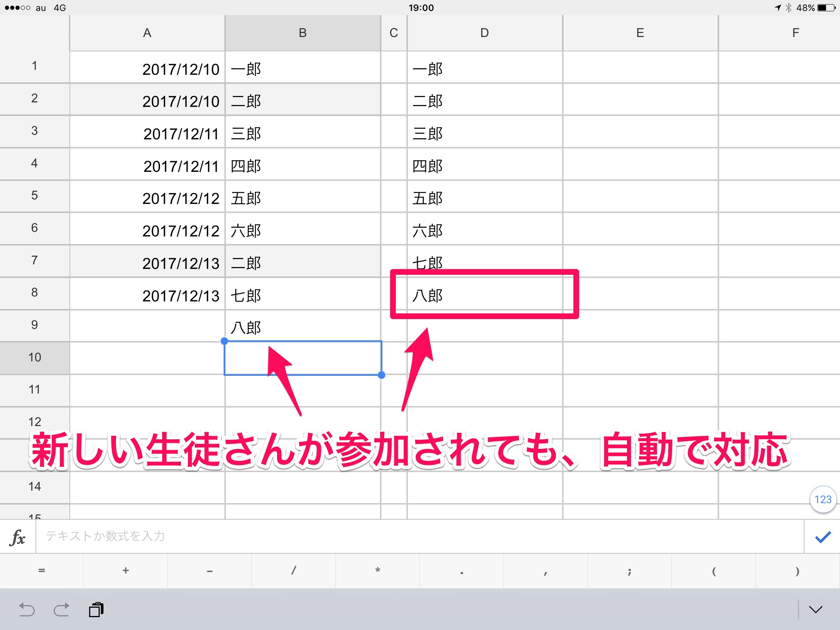
Task: Insert open parenthesis from key row
Action: (x=713, y=571)
